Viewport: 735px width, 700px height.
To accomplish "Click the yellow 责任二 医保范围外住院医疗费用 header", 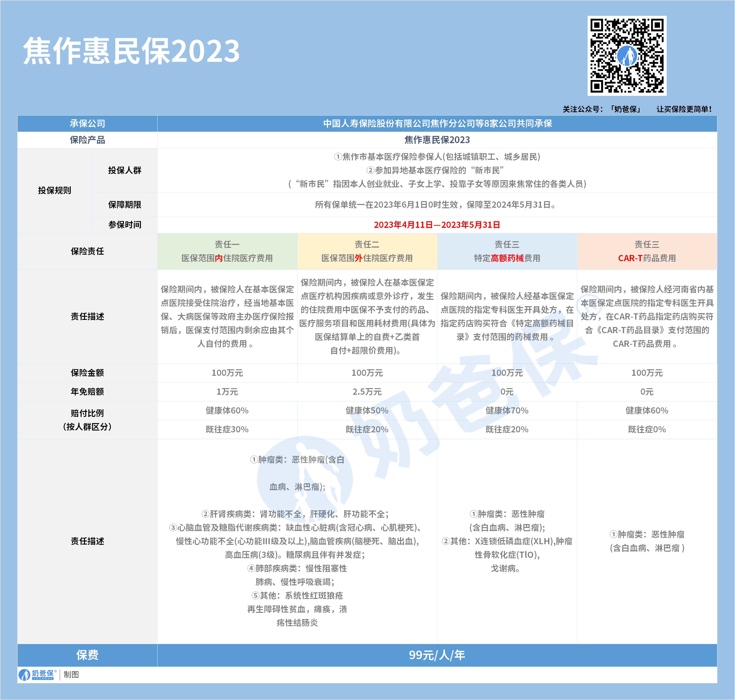I will click(x=367, y=251).
